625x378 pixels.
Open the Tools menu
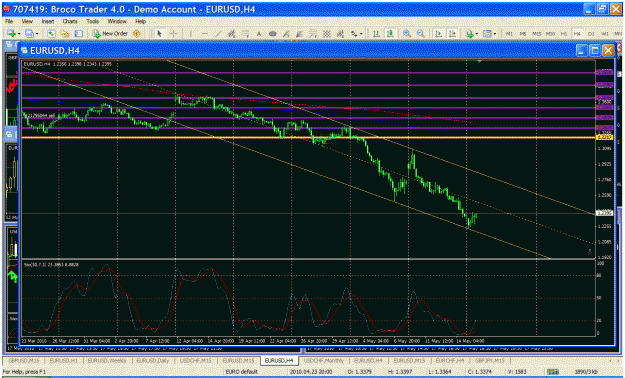(x=93, y=21)
